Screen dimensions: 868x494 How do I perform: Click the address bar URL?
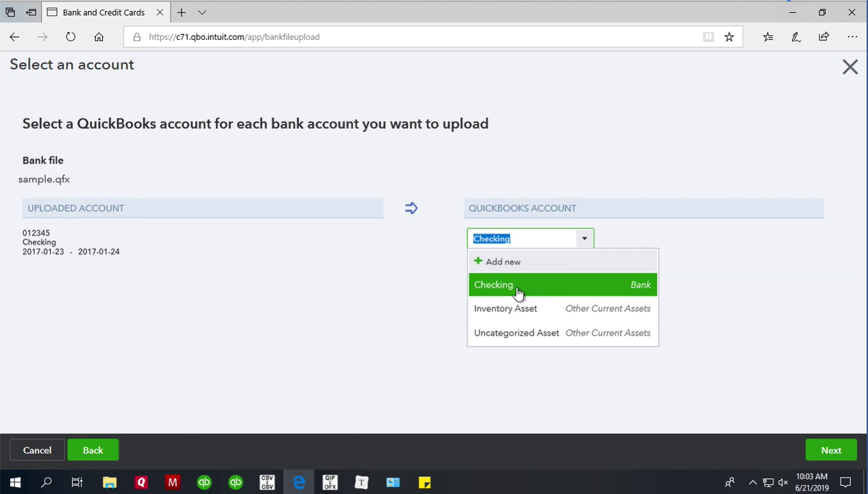tap(234, 37)
